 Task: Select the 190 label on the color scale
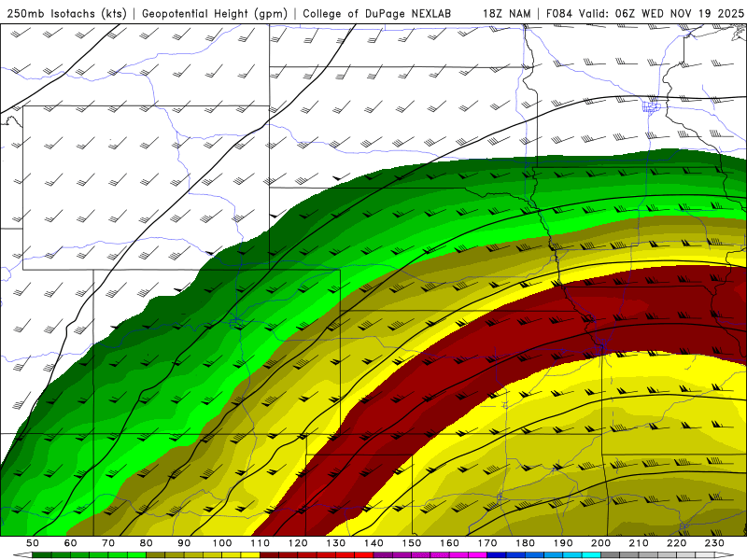(563, 543)
